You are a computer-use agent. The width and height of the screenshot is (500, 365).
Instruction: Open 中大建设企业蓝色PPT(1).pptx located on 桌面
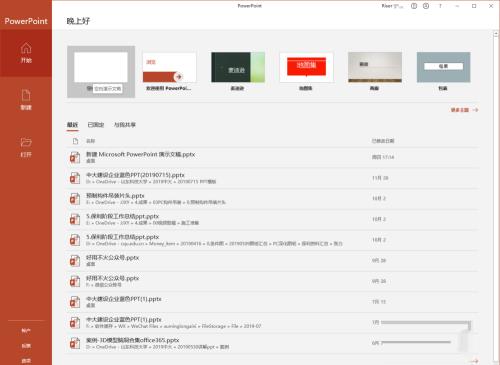click(x=273, y=302)
